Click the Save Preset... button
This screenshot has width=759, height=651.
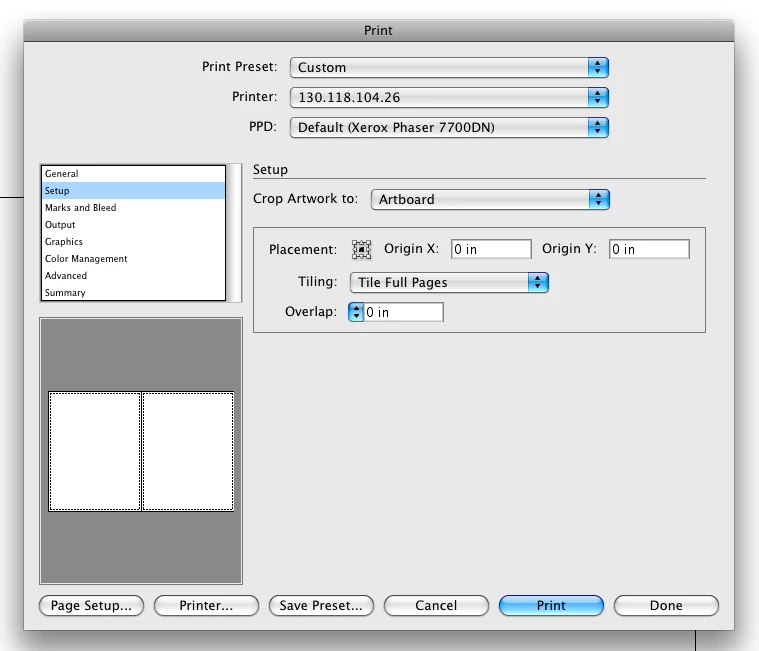(x=321, y=606)
